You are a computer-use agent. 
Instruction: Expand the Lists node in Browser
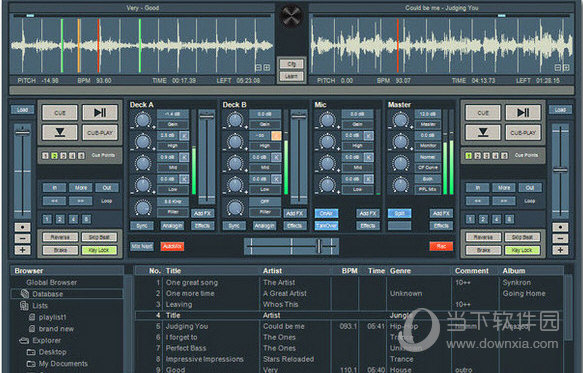pyautogui.click(x=39, y=306)
